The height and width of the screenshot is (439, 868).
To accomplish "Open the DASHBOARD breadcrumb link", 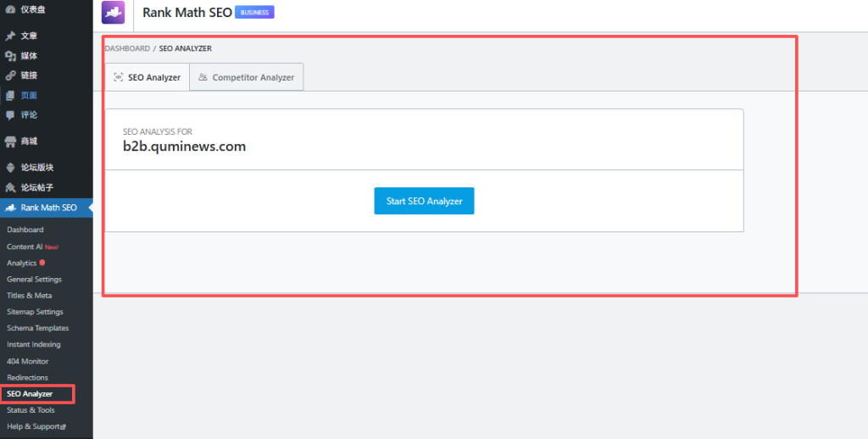I will [127, 48].
